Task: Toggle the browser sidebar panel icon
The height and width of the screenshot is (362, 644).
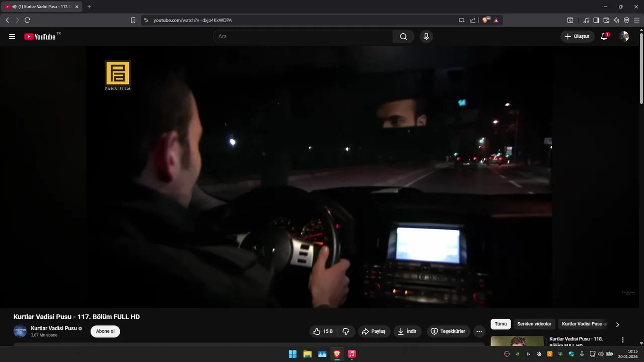Action: click(596, 20)
